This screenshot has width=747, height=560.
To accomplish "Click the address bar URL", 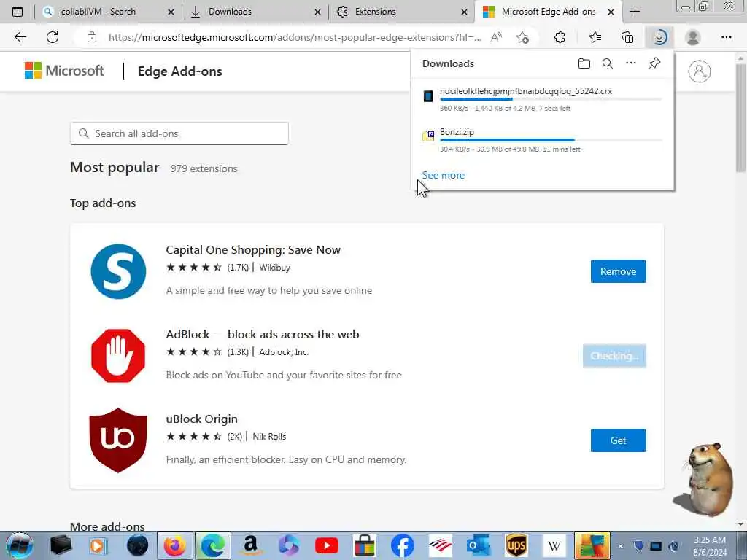I will (x=295, y=37).
